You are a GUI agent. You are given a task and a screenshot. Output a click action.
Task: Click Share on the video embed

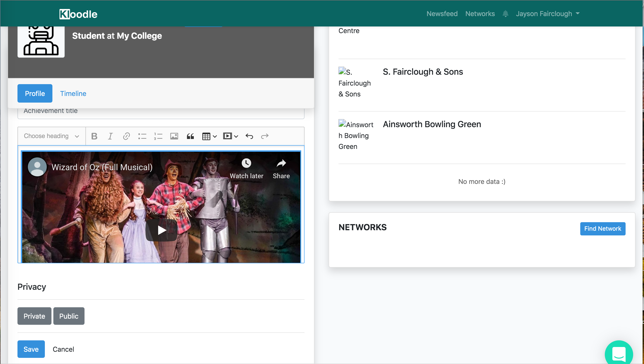(281, 169)
